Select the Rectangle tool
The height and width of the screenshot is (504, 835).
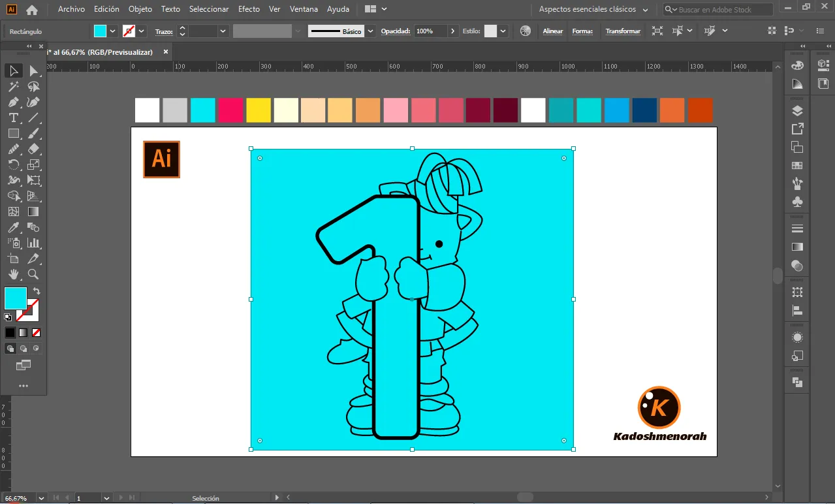pyautogui.click(x=13, y=133)
